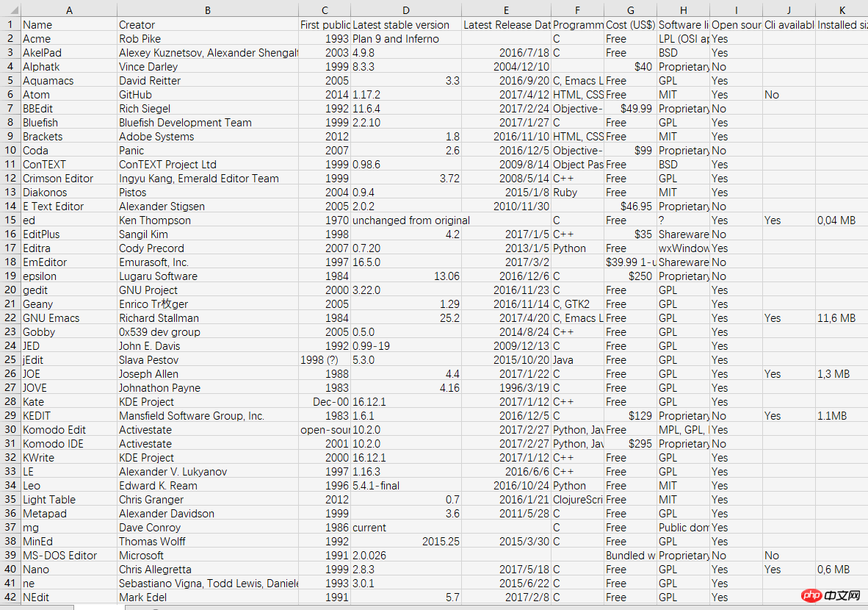Click the 'Rich Siegel' cell
This screenshot has height=610, width=868.
point(208,109)
